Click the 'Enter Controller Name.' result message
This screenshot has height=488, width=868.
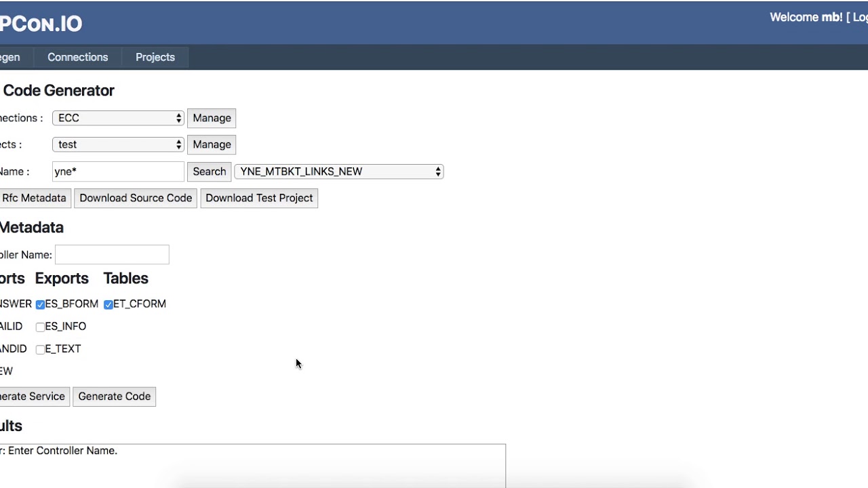point(62,451)
